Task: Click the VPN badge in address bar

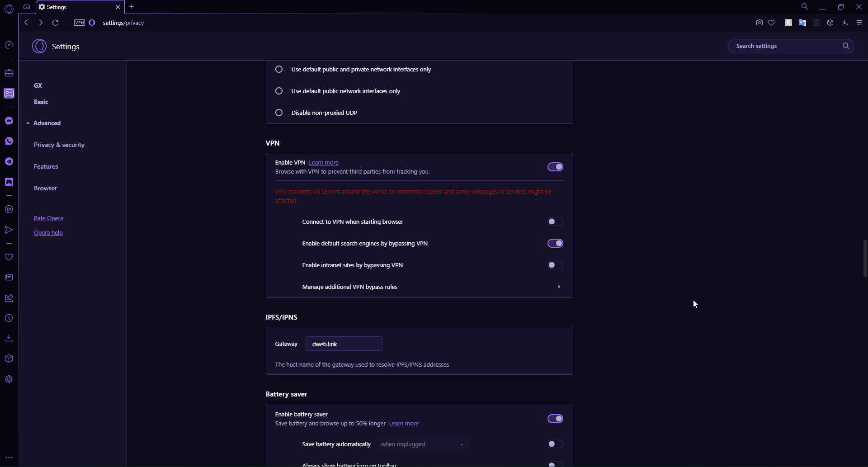Action: pyautogui.click(x=80, y=23)
